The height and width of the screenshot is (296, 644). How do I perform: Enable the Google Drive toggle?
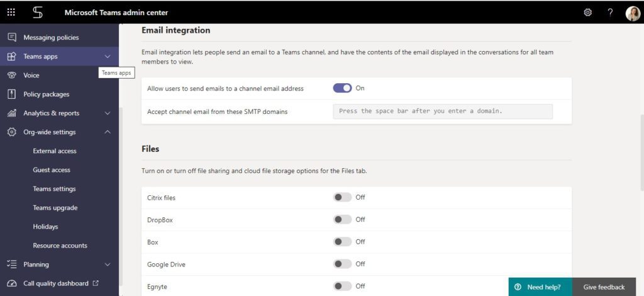pos(342,264)
